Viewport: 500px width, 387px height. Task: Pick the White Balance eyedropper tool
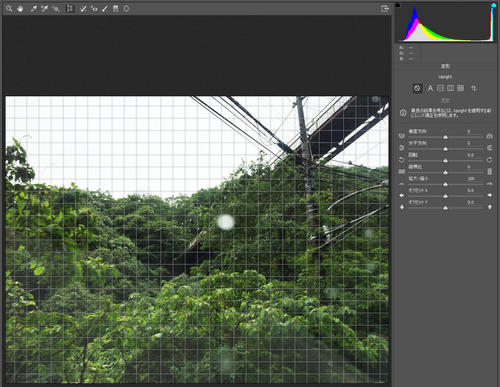point(34,9)
